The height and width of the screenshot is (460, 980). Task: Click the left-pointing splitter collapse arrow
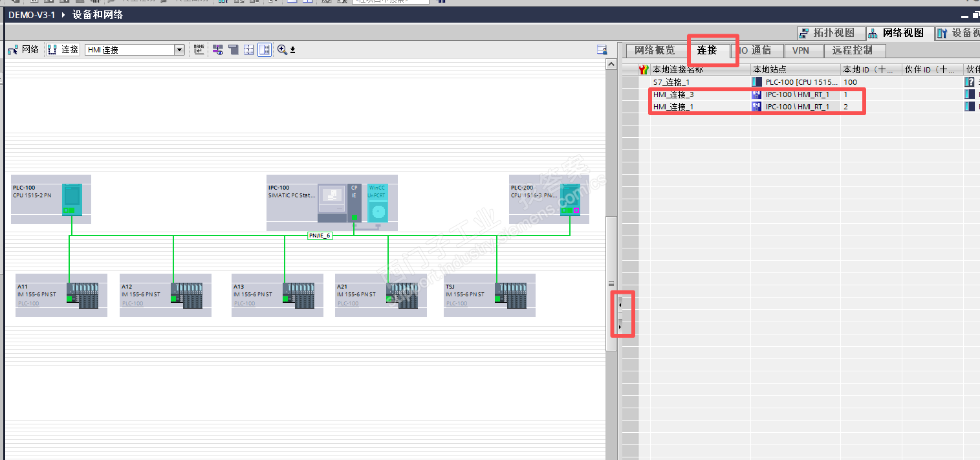(x=620, y=304)
